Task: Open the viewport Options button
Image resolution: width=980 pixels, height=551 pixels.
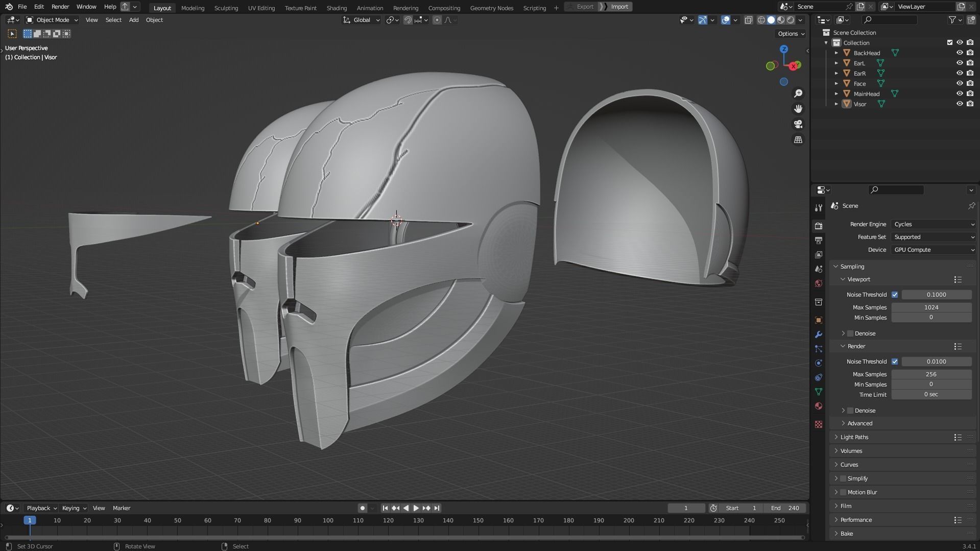Action: coord(791,34)
